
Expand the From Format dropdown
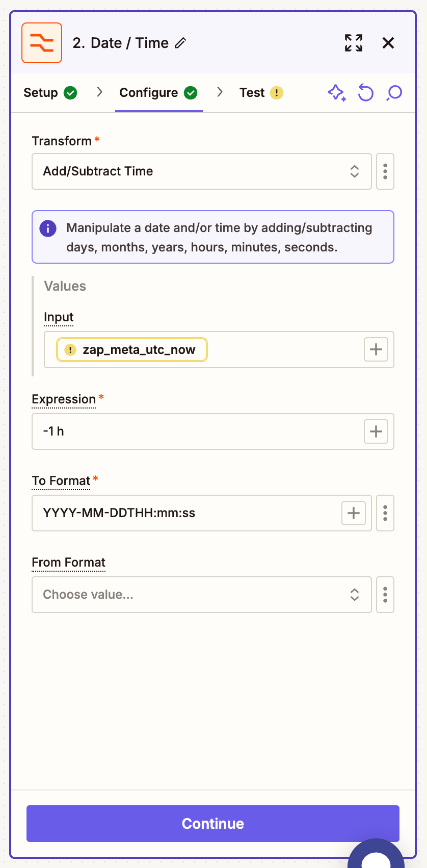[x=201, y=595]
